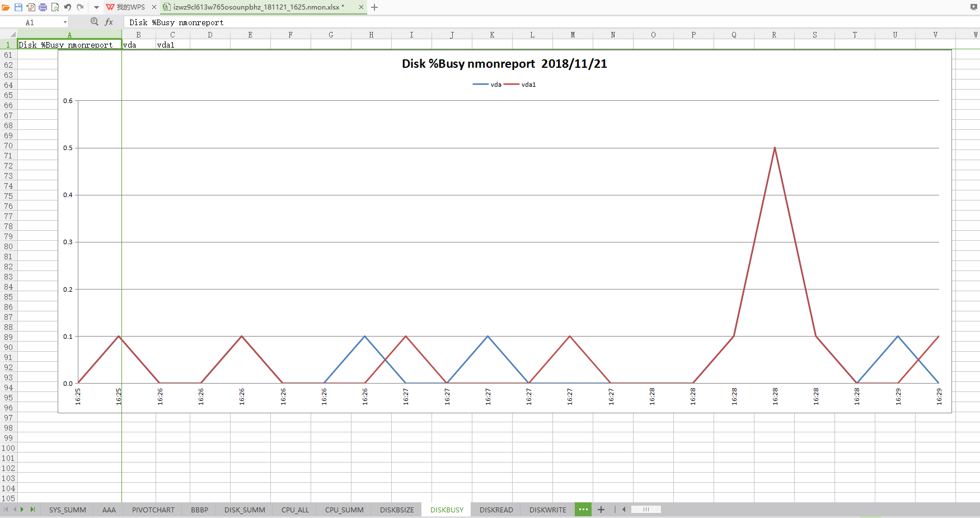
Task: Click the Name Box showing A1
Action: pyautogui.click(x=30, y=22)
